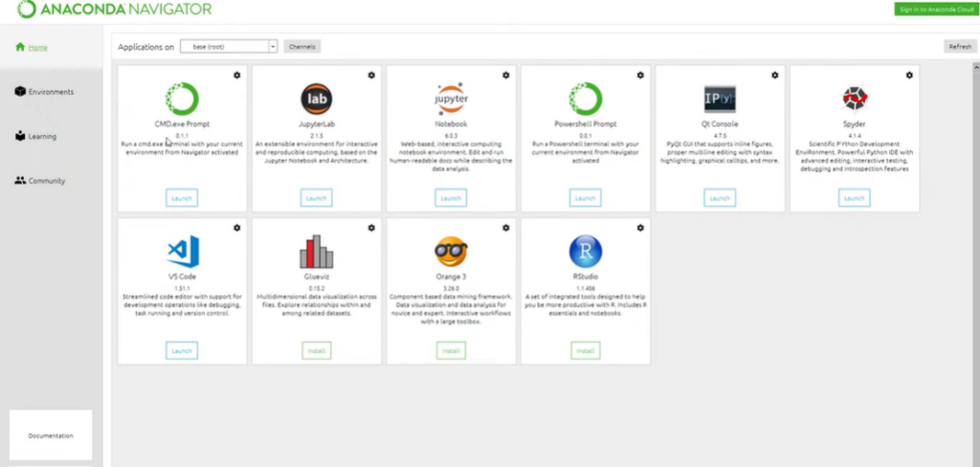
Task: Click the JupyterLab version 2.1.5 text
Action: pos(316,135)
